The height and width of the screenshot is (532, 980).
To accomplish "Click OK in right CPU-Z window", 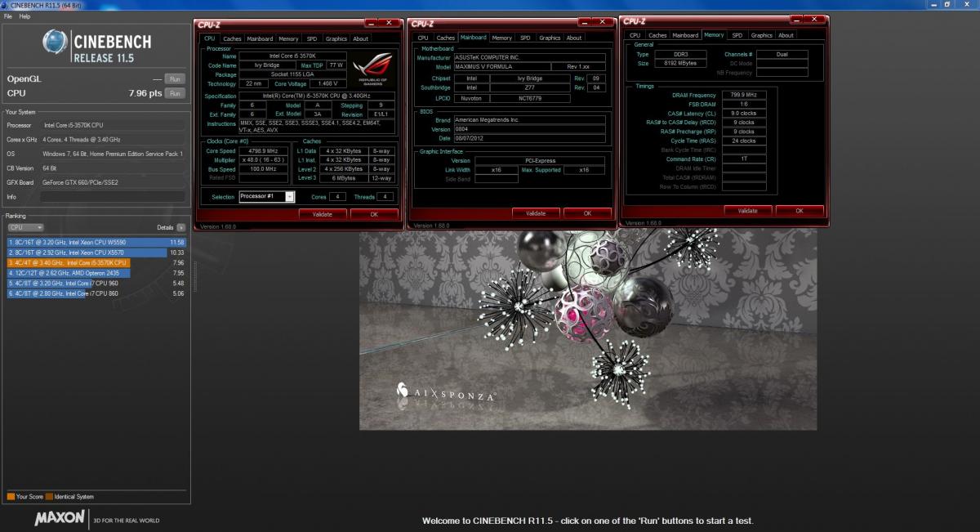I will 800,210.
